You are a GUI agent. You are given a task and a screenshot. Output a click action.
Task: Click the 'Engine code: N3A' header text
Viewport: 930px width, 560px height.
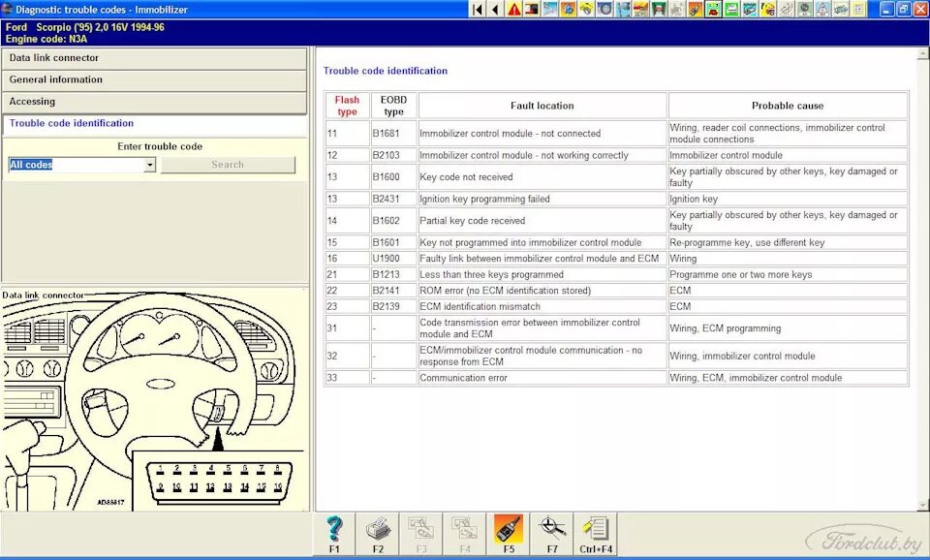click(x=46, y=39)
